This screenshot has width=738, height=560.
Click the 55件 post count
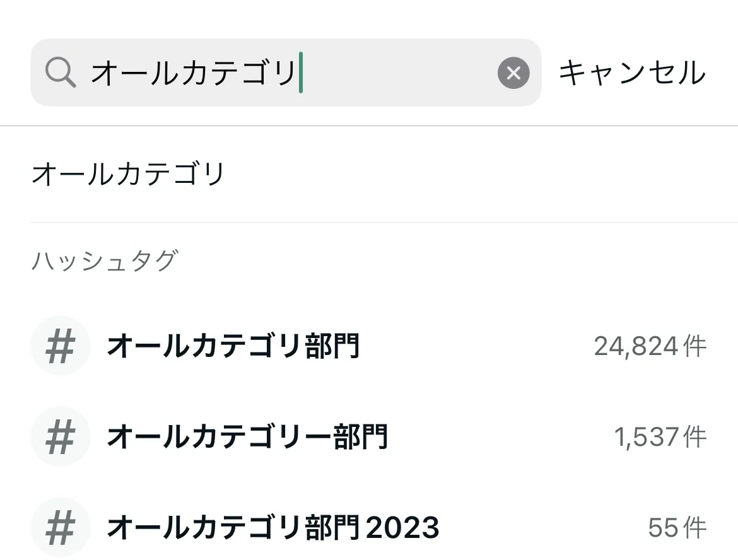tap(677, 528)
